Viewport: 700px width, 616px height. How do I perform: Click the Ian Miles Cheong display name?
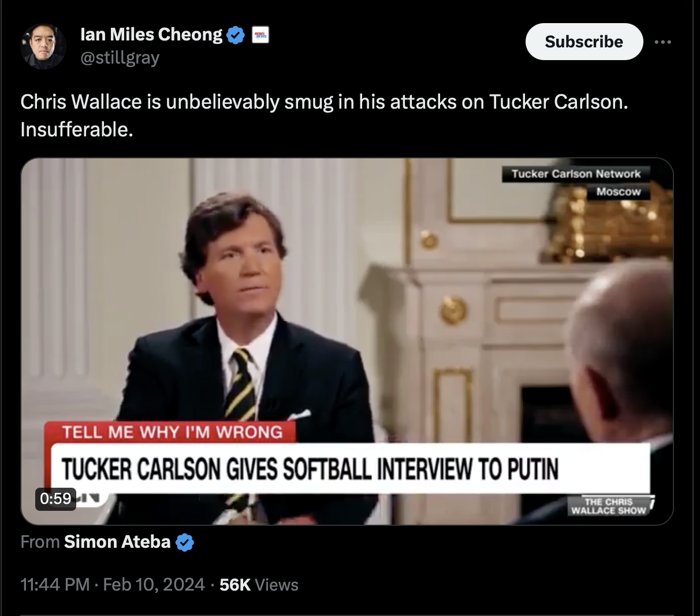click(x=151, y=35)
